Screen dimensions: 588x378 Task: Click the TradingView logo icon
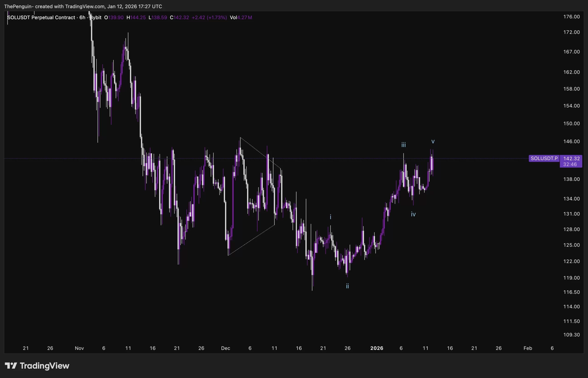(x=11, y=366)
